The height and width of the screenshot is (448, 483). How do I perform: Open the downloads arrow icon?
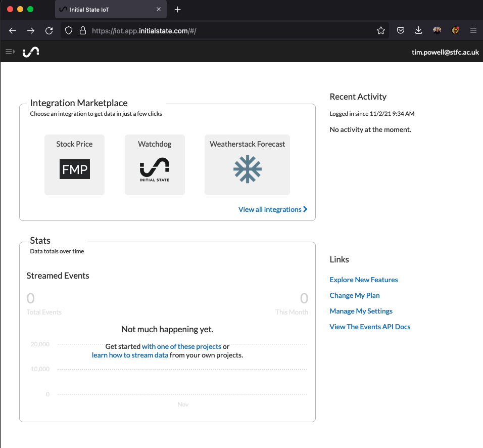point(418,30)
